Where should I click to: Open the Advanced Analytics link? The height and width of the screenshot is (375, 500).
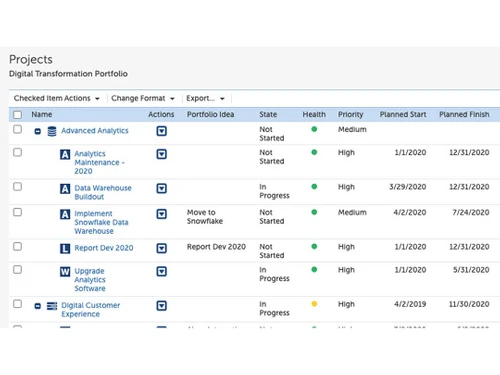coord(95,131)
